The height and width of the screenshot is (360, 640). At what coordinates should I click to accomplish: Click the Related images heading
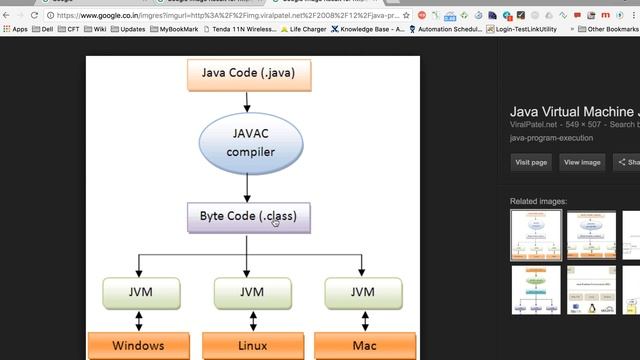coord(538,201)
